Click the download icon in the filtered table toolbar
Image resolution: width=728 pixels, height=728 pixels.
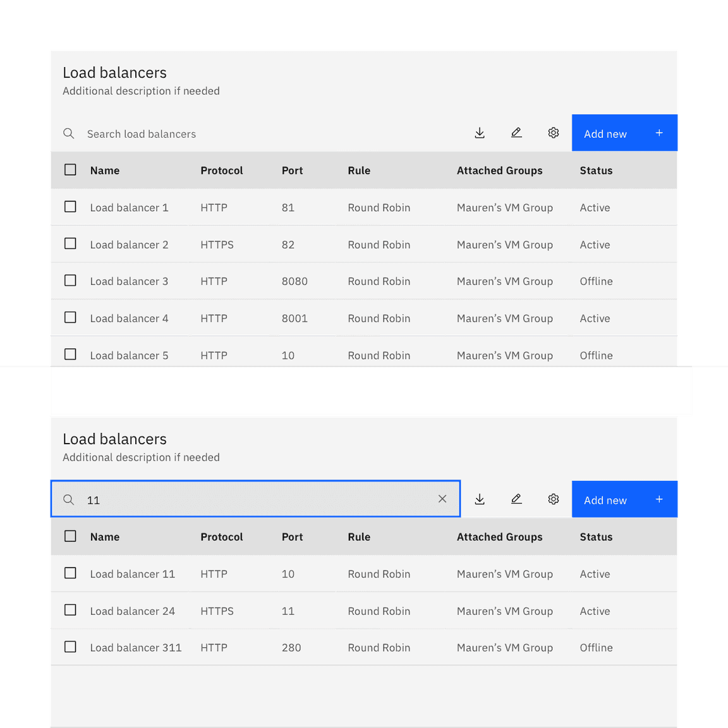[480, 499]
